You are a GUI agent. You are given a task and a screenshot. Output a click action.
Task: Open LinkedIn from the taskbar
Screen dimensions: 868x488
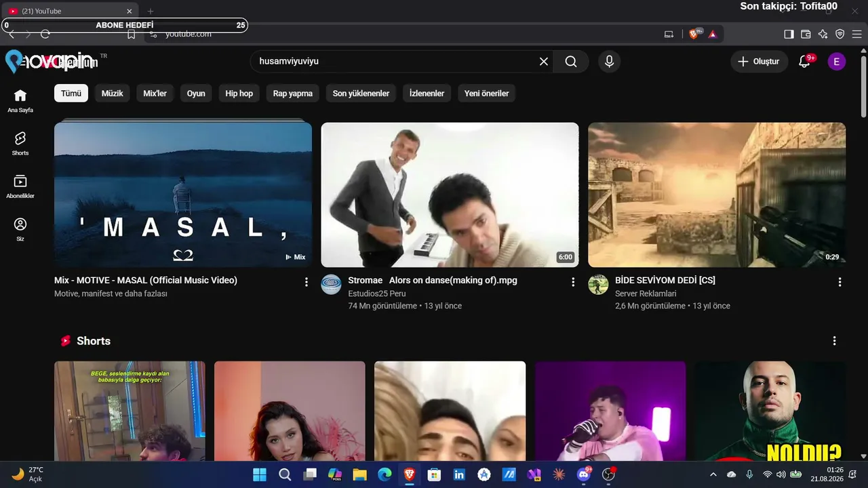[459, 474]
